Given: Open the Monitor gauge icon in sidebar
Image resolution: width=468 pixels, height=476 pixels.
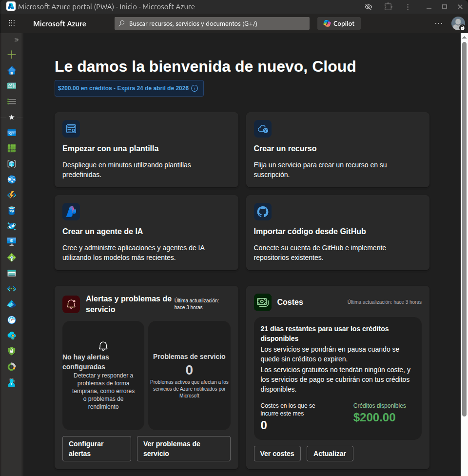Looking at the screenshot, I should click(12, 320).
